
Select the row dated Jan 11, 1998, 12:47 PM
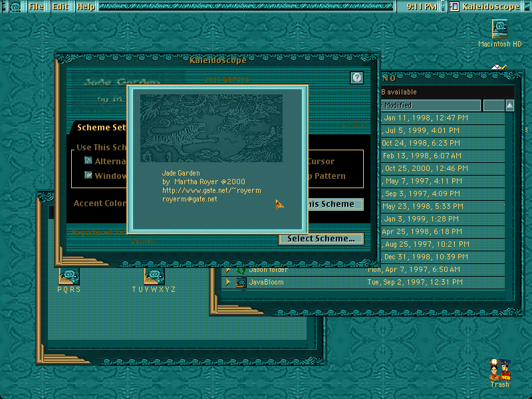pos(442,118)
